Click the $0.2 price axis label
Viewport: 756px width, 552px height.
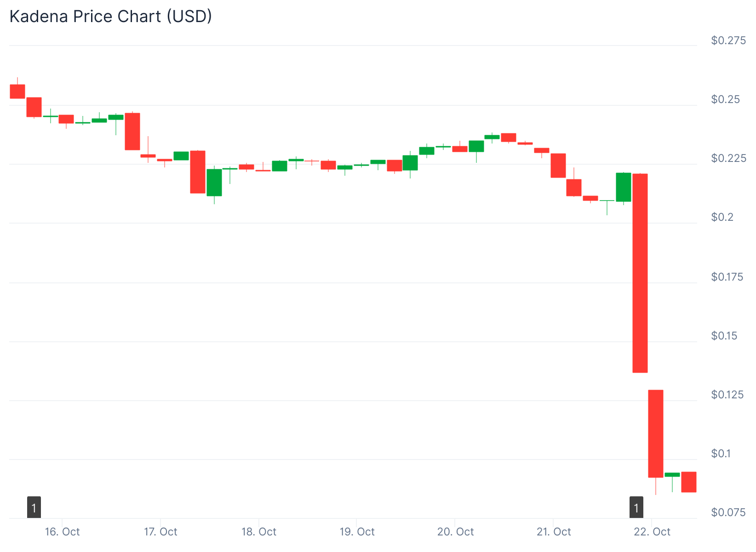pos(722,217)
